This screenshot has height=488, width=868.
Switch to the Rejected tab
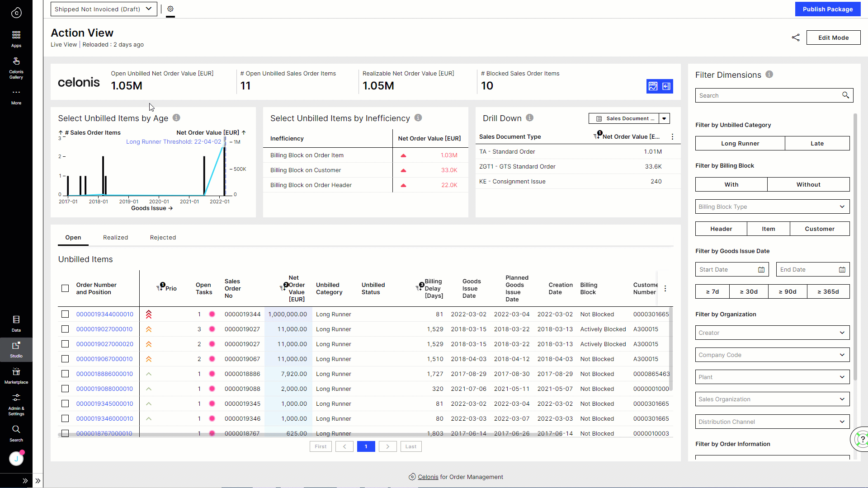pos(163,237)
